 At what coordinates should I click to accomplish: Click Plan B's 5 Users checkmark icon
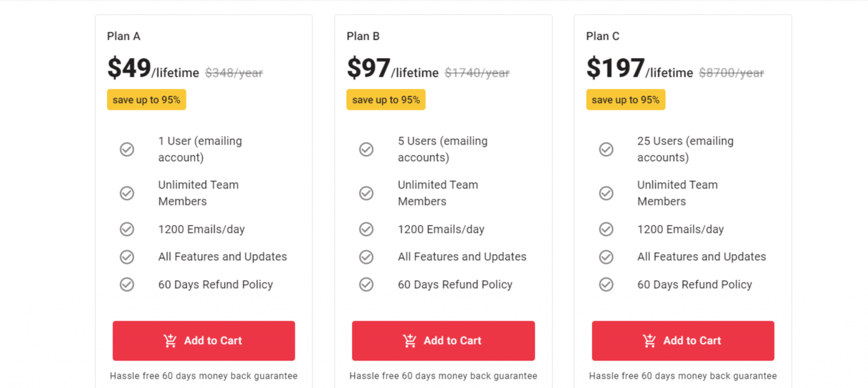pyautogui.click(x=366, y=149)
